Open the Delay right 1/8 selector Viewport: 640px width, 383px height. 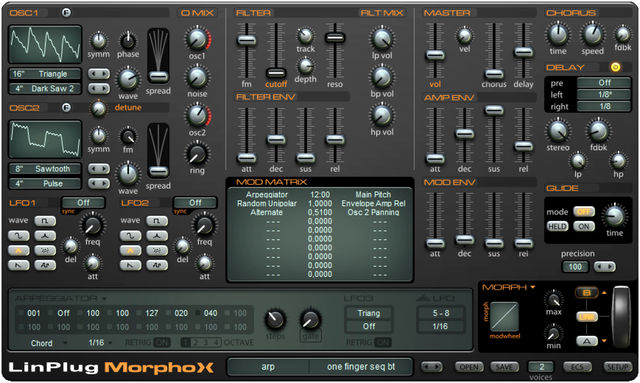tap(604, 107)
